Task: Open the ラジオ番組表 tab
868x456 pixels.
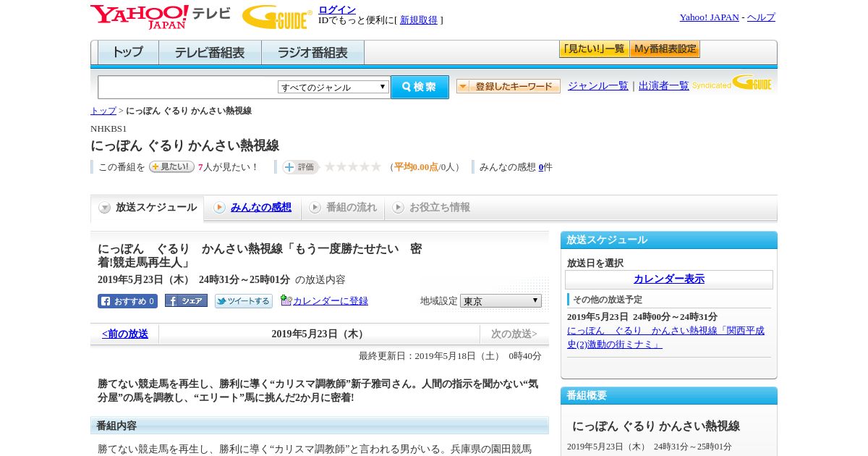Action: click(x=312, y=53)
